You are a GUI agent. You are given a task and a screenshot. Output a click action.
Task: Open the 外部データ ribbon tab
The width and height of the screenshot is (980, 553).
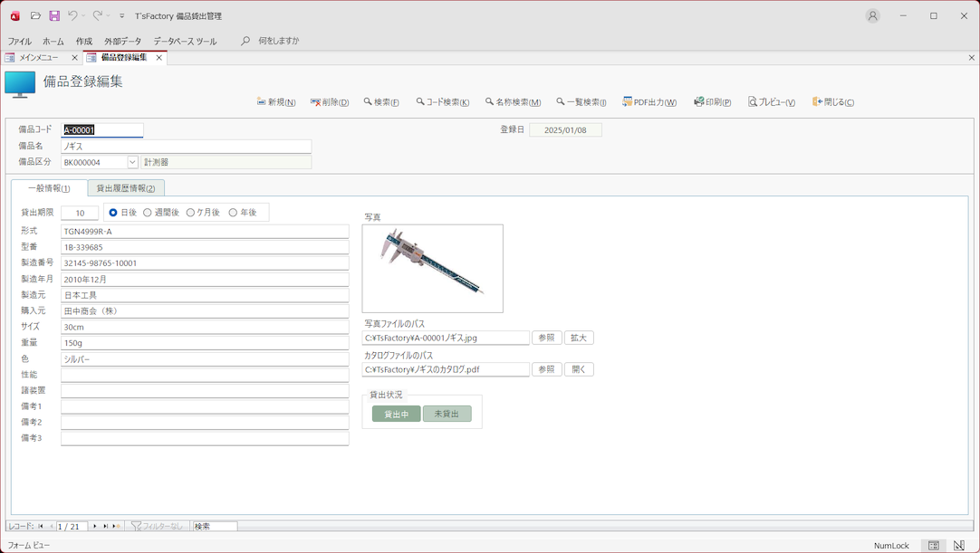pos(122,41)
